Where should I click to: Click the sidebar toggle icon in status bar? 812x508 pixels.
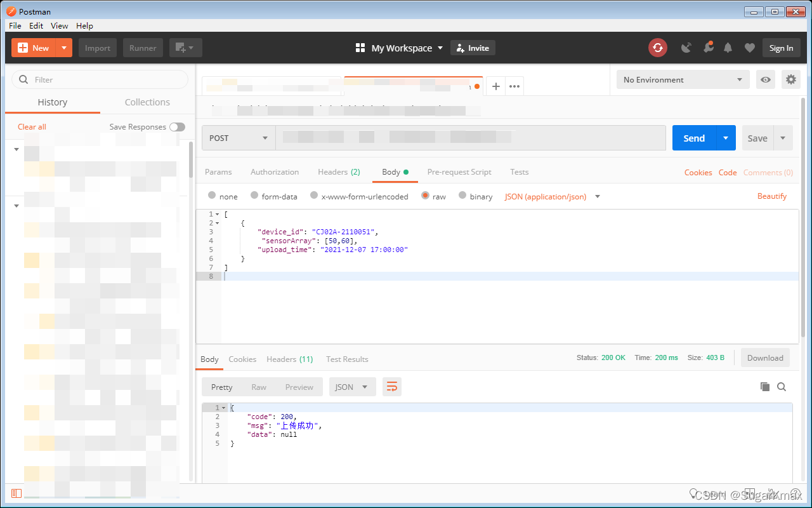point(16,493)
